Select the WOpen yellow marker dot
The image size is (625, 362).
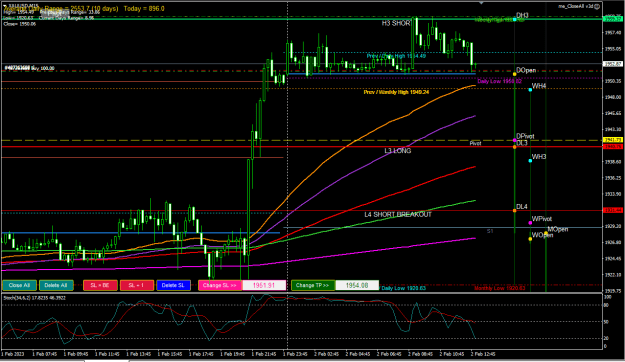(530, 239)
